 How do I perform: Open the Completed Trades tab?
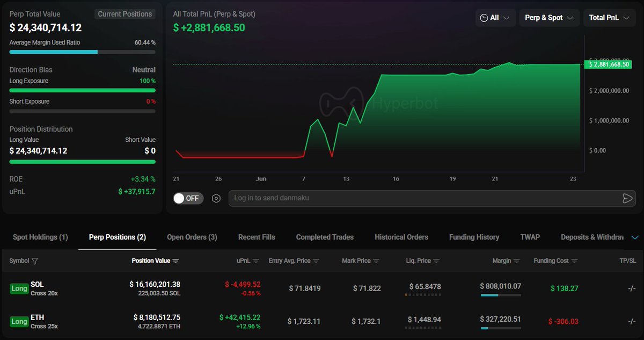click(x=325, y=237)
